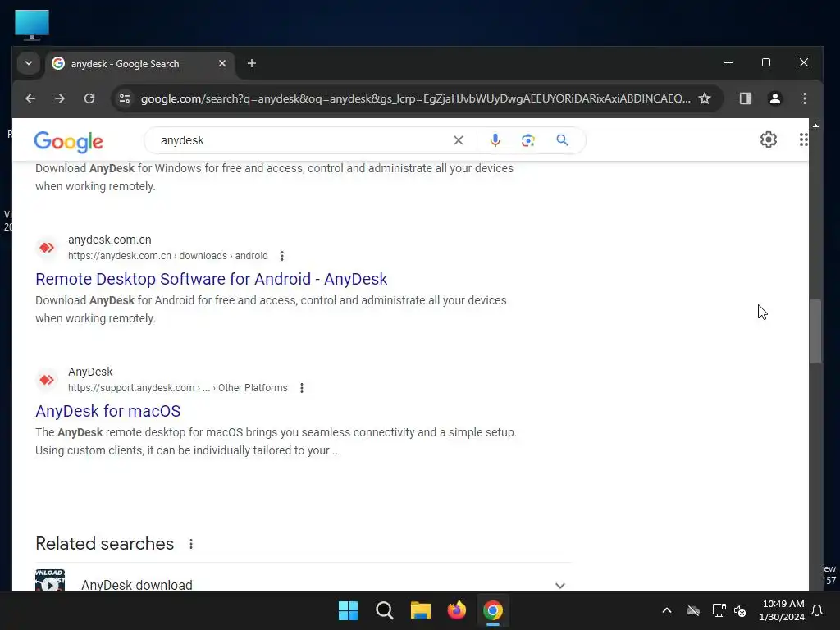This screenshot has width=840, height=630.
Task: Open Remote Desktop Software for Android link
Action: [x=211, y=279]
